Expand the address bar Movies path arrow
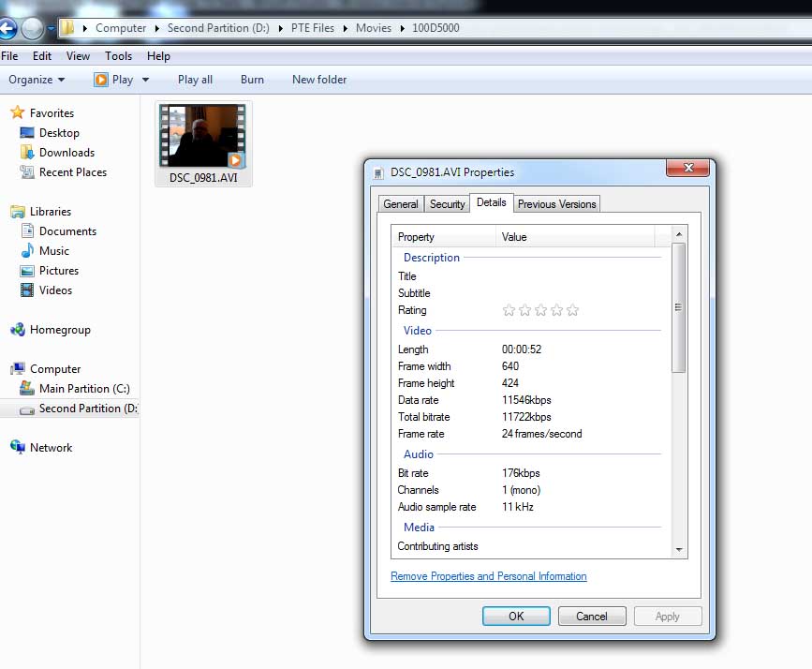Viewport: 812px width, 669px height. point(402,28)
